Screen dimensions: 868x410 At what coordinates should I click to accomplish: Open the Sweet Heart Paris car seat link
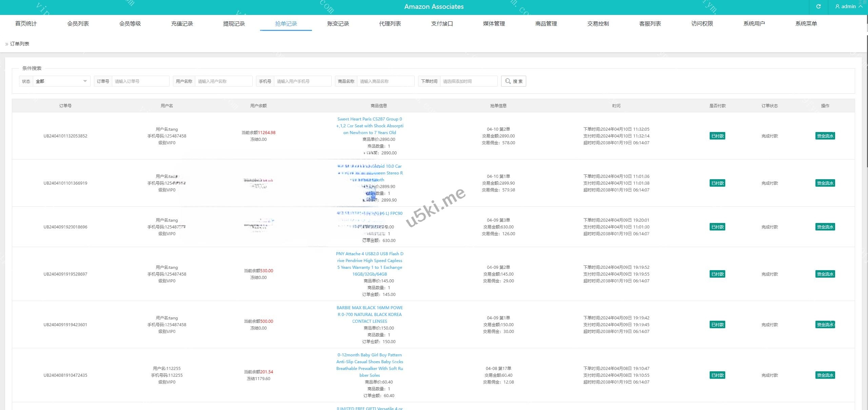click(370, 126)
